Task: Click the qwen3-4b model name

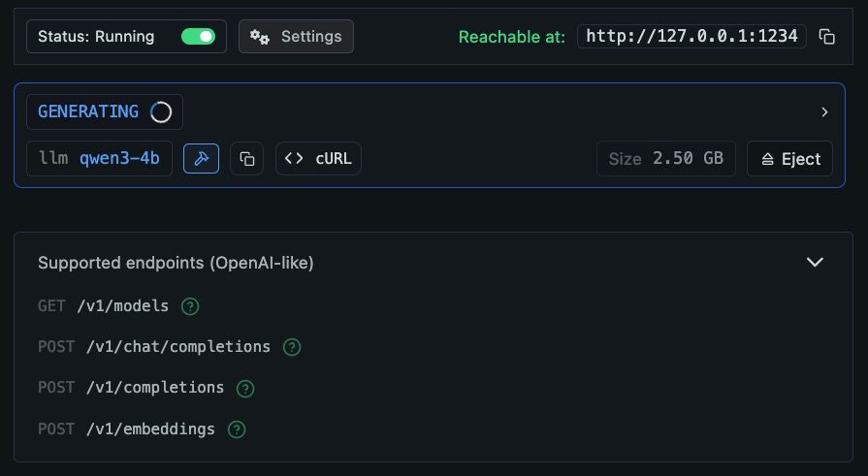Action: [119, 159]
